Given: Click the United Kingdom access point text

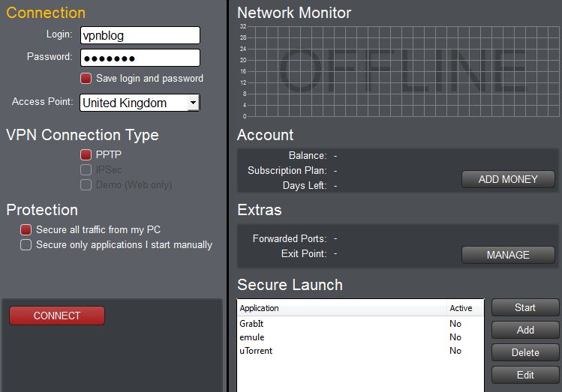Looking at the screenshot, I should tap(125, 103).
